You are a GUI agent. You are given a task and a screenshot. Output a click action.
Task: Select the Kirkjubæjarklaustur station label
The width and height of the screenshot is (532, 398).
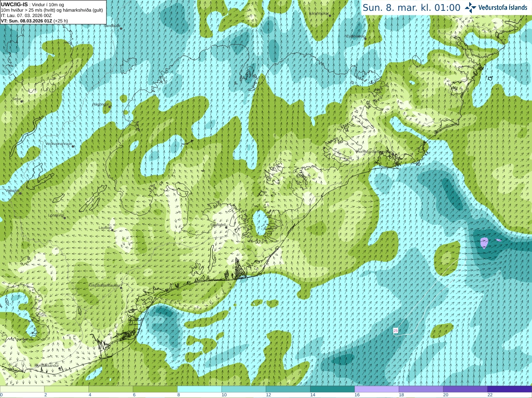click(104, 285)
